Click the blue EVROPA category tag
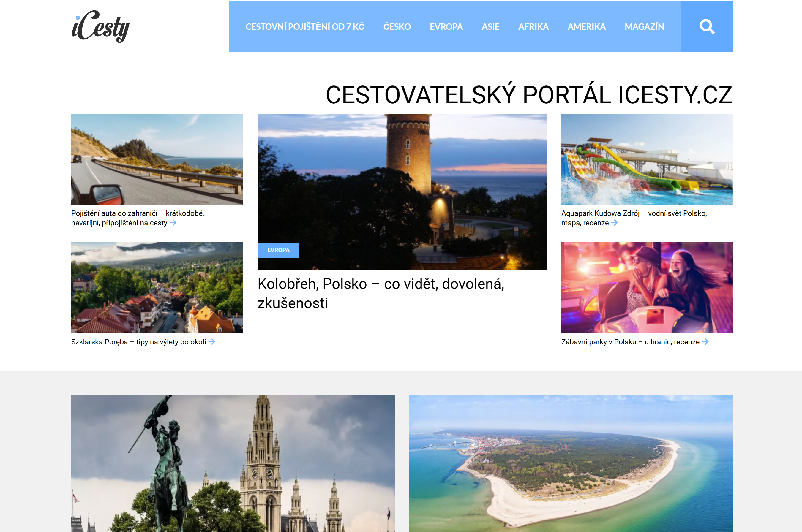The width and height of the screenshot is (802, 532). pos(278,250)
